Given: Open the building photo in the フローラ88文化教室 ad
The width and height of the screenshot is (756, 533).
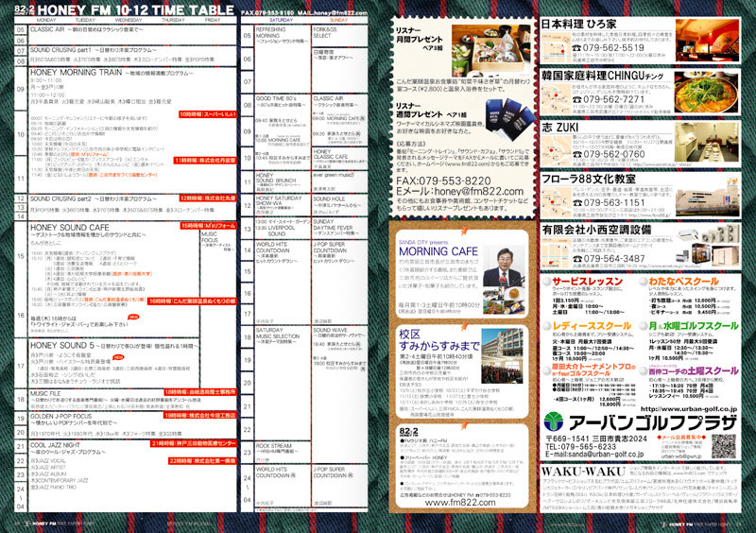Looking at the screenshot, I should pos(707,196).
